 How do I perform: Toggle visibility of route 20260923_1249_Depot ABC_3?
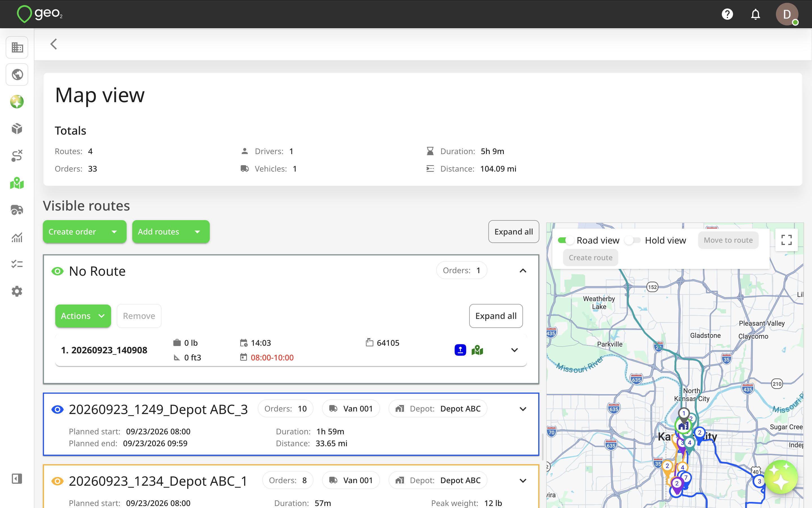(x=58, y=409)
